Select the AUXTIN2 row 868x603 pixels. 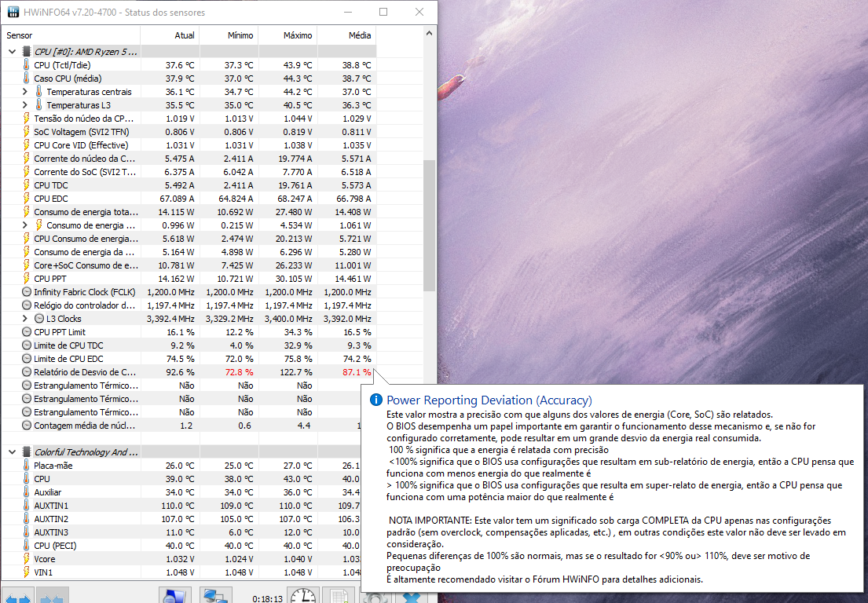181,519
